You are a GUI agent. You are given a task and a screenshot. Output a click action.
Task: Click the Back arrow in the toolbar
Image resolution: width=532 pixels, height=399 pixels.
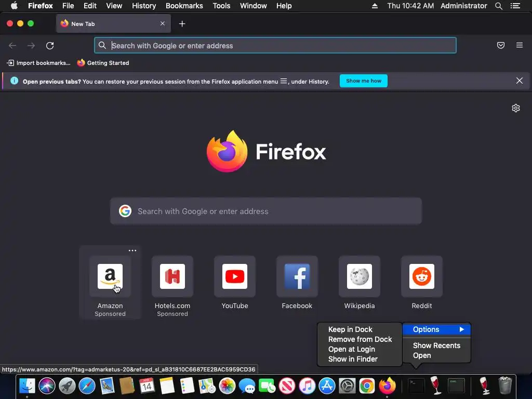[x=12, y=46]
